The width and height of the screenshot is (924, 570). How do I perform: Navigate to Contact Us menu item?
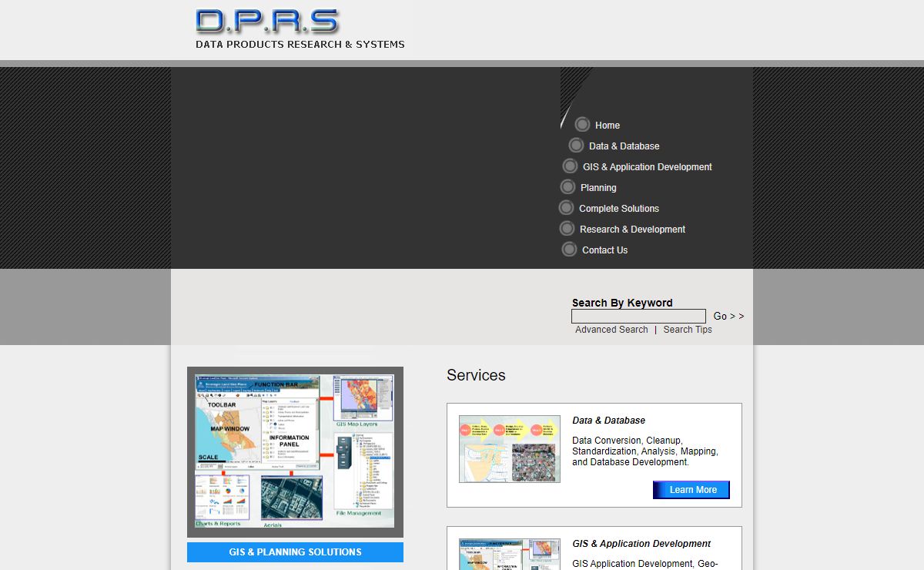(x=604, y=250)
